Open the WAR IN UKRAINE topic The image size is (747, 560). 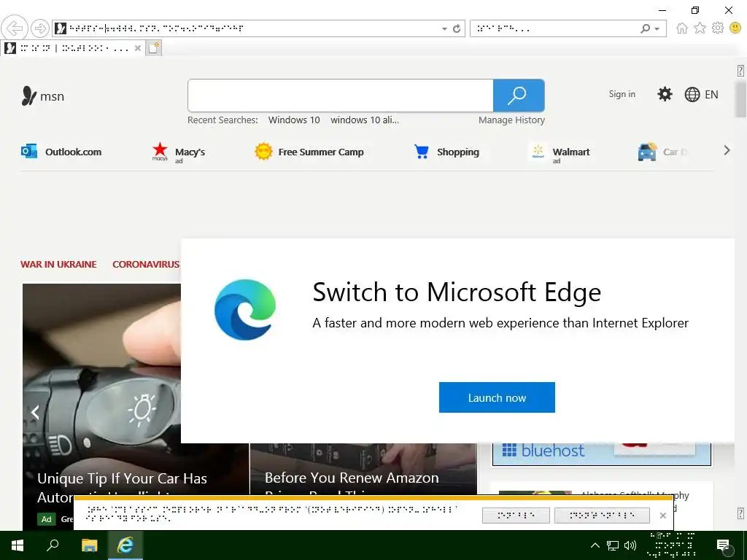click(x=58, y=264)
